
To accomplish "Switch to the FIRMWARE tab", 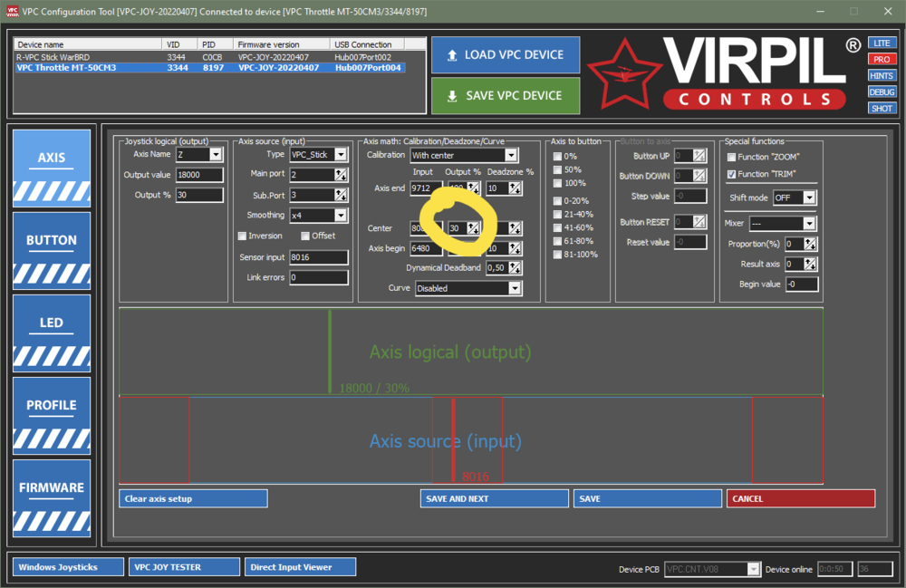I will click(x=52, y=498).
